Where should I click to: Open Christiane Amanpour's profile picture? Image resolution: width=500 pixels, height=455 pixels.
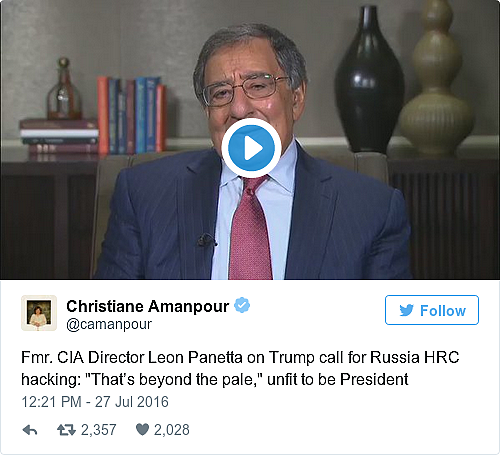coord(39,313)
